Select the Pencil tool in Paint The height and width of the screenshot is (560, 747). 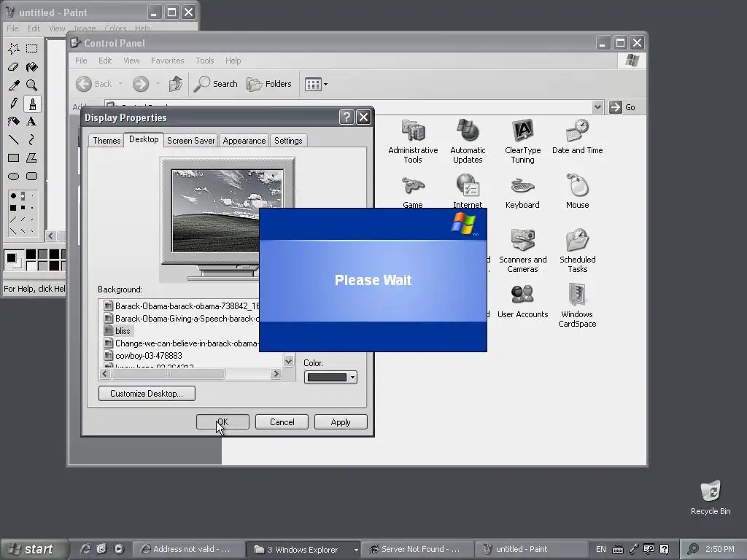pos(13,104)
